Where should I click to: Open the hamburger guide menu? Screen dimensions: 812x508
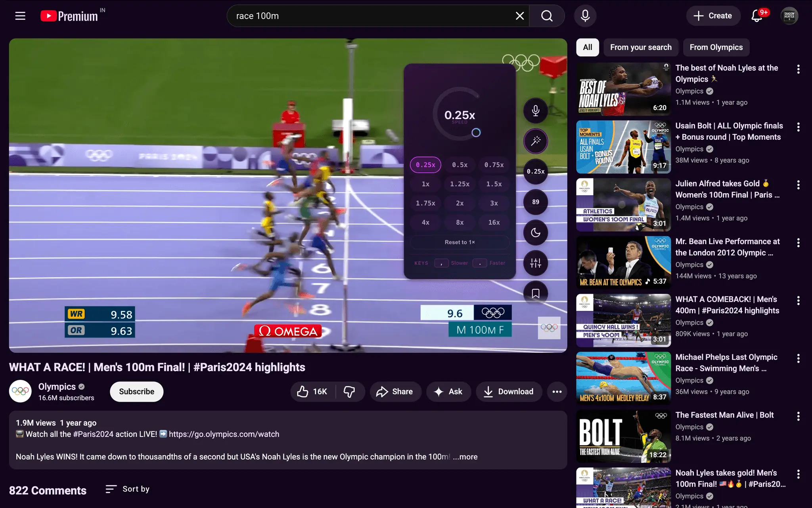point(20,16)
